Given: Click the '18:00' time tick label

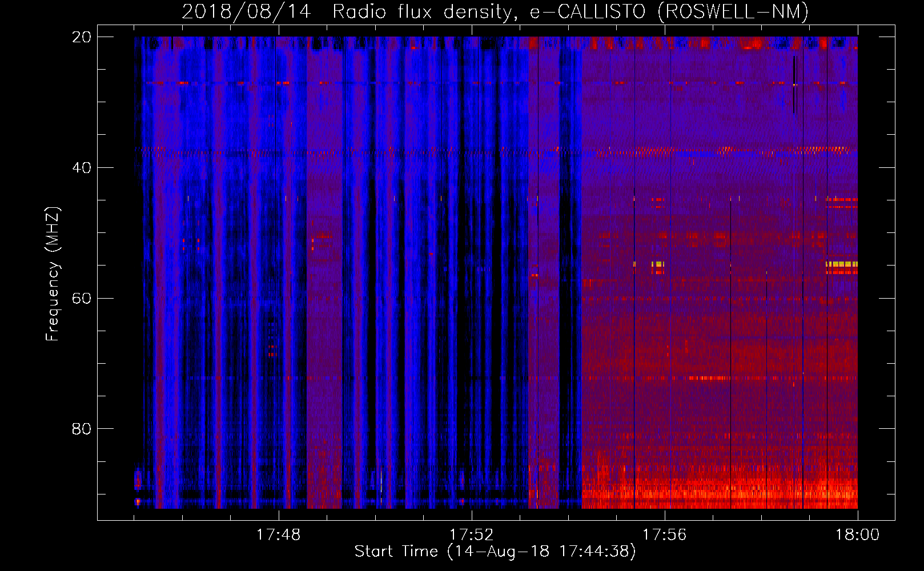Looking at the screenshot, I should [857, 535].
